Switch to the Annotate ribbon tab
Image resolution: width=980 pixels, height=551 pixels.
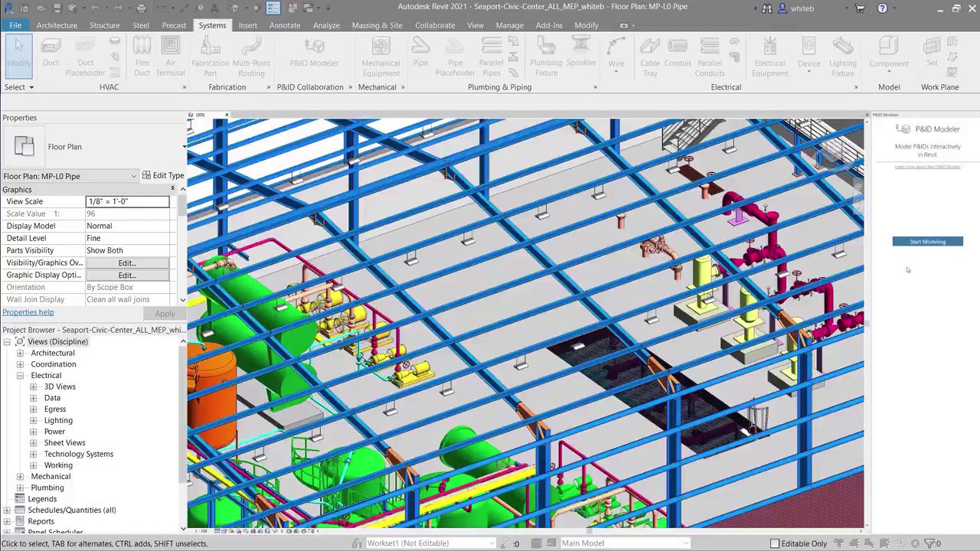(285, 25)
